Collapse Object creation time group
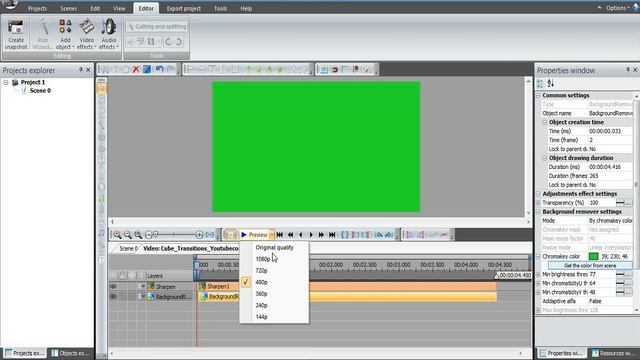The width and height of the screenshot is (640, 360). (x=544, y=122)
